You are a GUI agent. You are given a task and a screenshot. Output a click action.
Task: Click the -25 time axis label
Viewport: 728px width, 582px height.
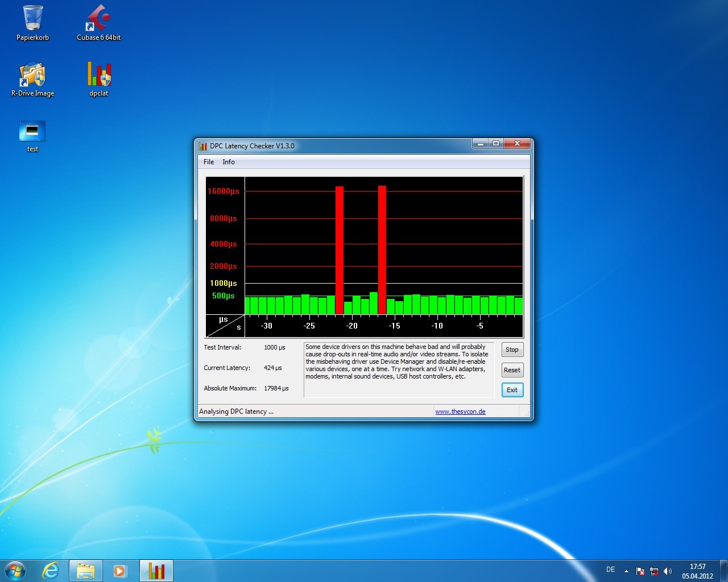pyautogui.click(x=309, y=326)
